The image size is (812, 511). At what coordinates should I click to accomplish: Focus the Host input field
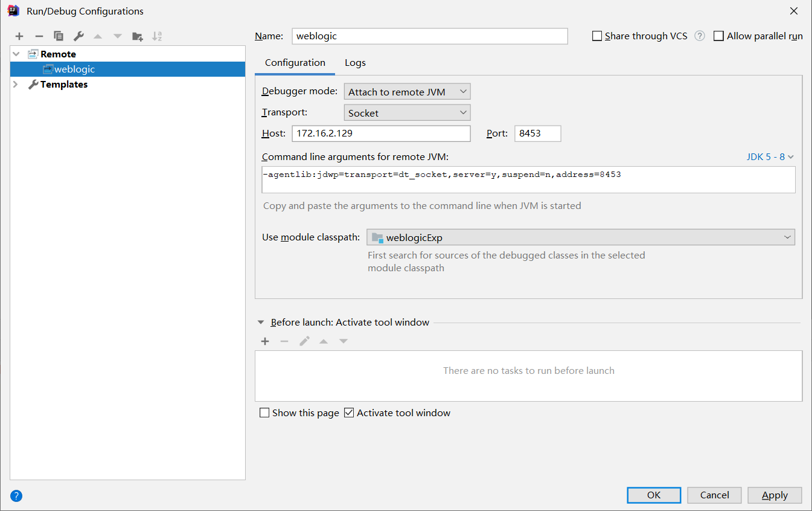381,133
